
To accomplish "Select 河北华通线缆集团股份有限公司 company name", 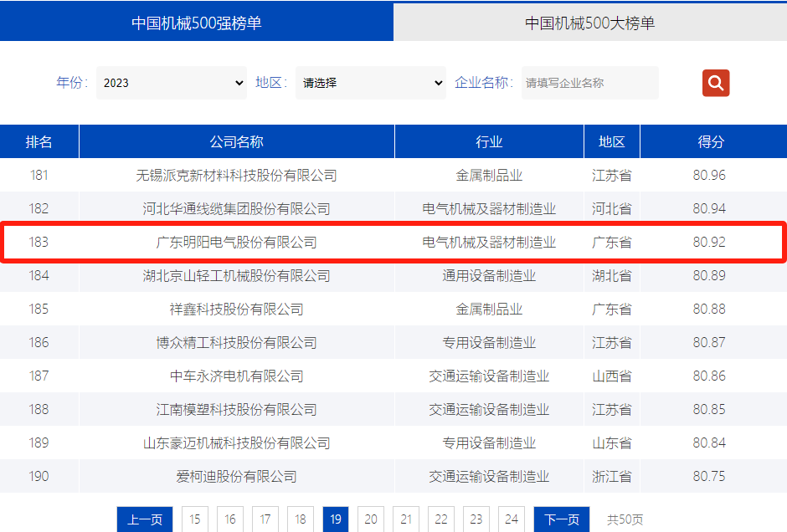I will click(x=236, y=208).
